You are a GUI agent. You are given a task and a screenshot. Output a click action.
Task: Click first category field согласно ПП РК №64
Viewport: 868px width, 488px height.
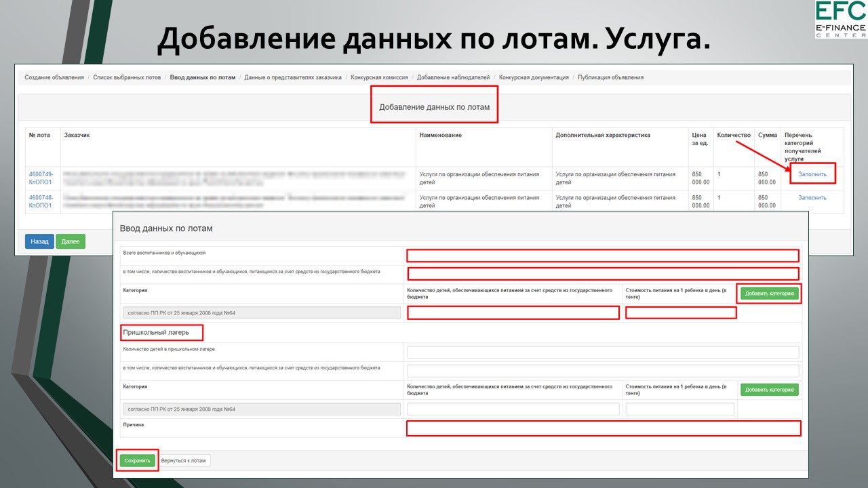click(x=262, y=313)
